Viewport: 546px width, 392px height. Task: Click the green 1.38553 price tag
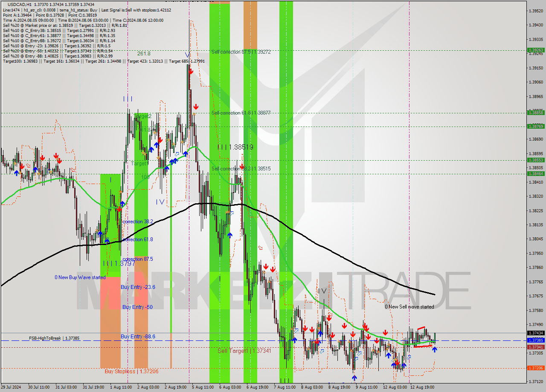tap(536, 160)
